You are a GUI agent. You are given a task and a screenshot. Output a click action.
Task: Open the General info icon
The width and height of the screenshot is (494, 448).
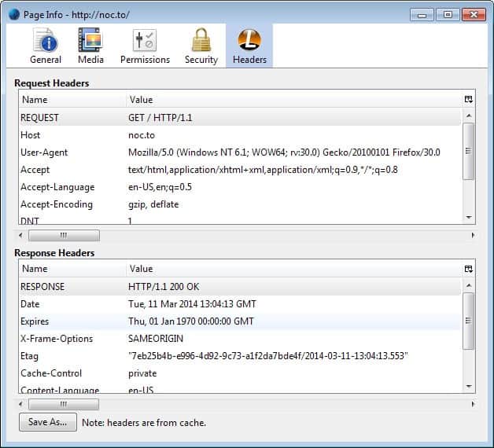click(46, 40)
